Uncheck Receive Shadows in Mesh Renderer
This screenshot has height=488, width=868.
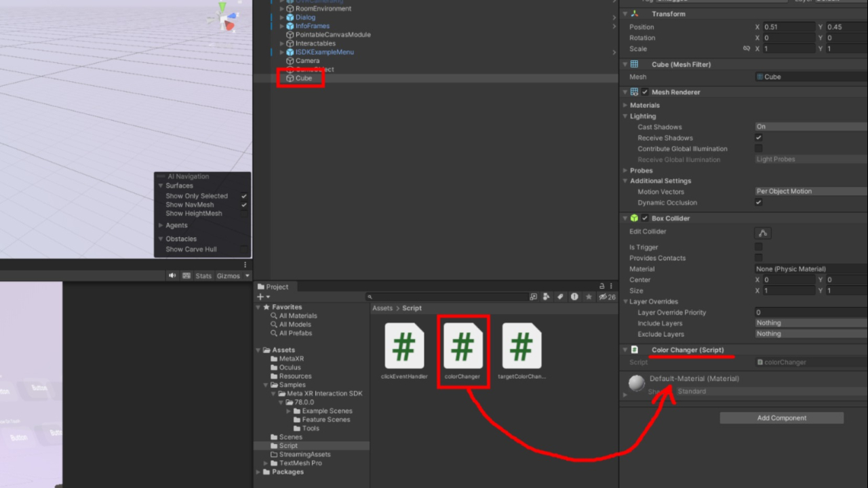coord(759,138)
